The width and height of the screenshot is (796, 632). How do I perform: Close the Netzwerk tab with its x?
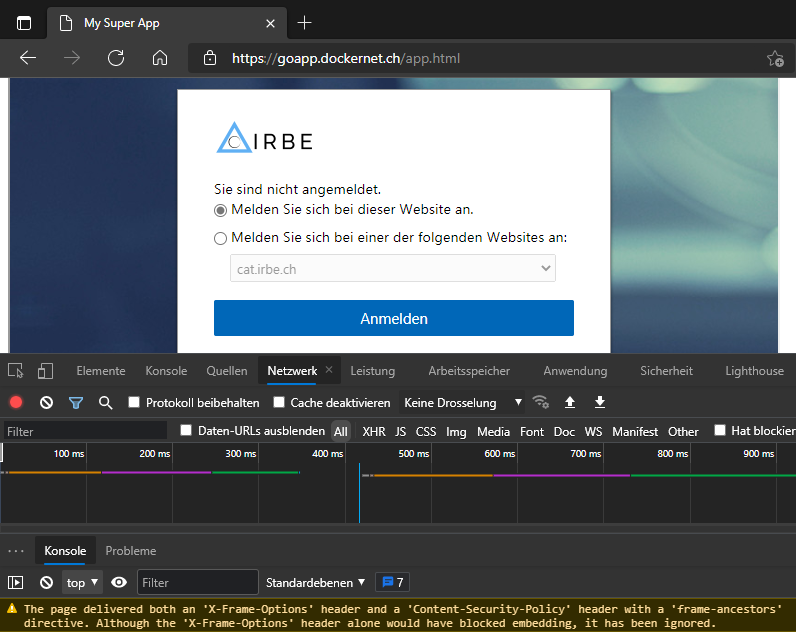point(329,370)
